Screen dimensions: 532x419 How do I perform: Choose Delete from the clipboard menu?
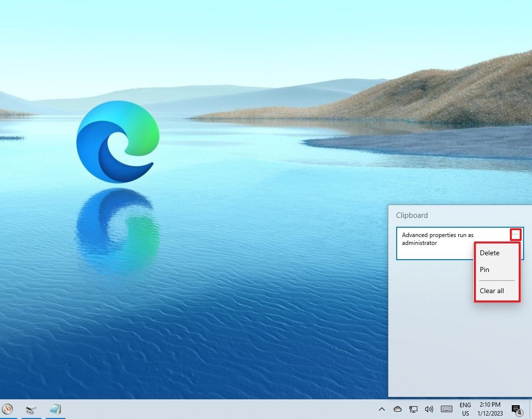(497, 253)
